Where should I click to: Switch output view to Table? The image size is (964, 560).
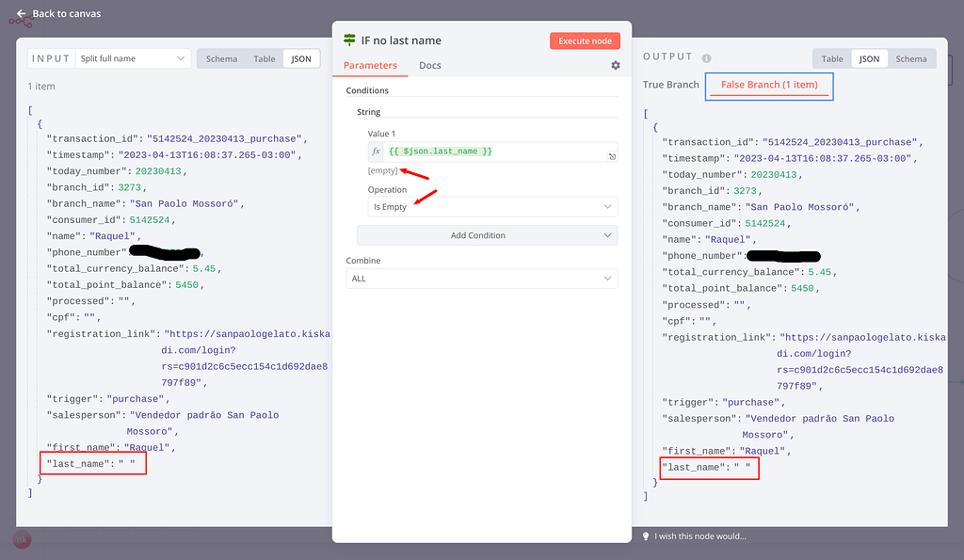(x=831, y=57)
